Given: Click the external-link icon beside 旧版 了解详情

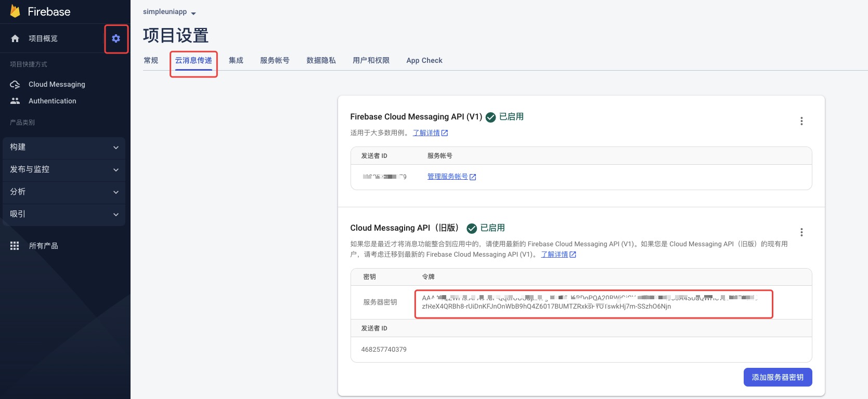Looking at the screenshot, I should [573, 255].
